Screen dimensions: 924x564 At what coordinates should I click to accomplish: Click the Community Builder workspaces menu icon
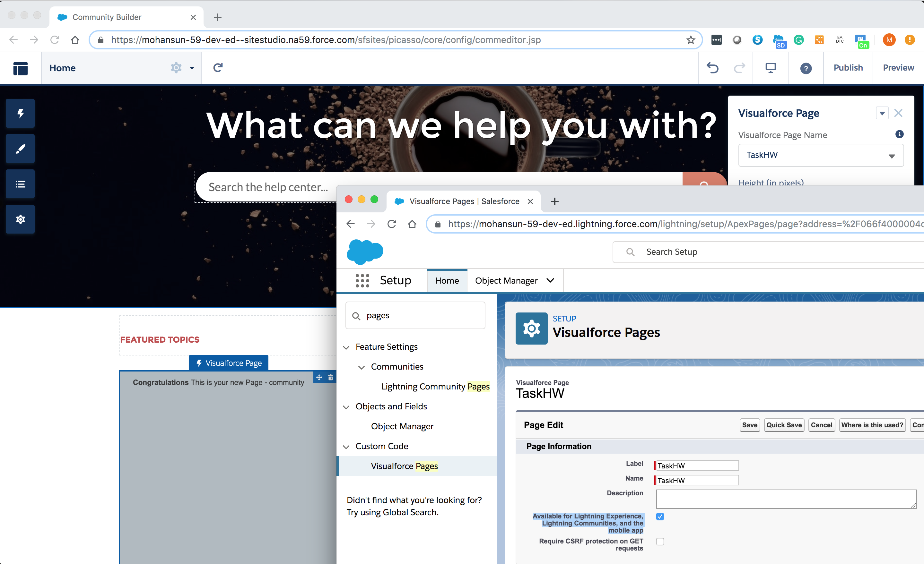click(20, 68)
